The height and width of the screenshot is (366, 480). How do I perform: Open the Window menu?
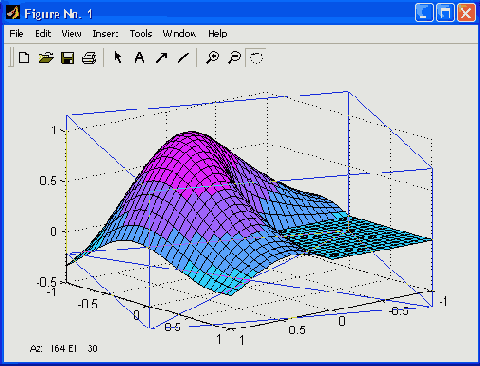pyautogui.click(x=179, y=34)
